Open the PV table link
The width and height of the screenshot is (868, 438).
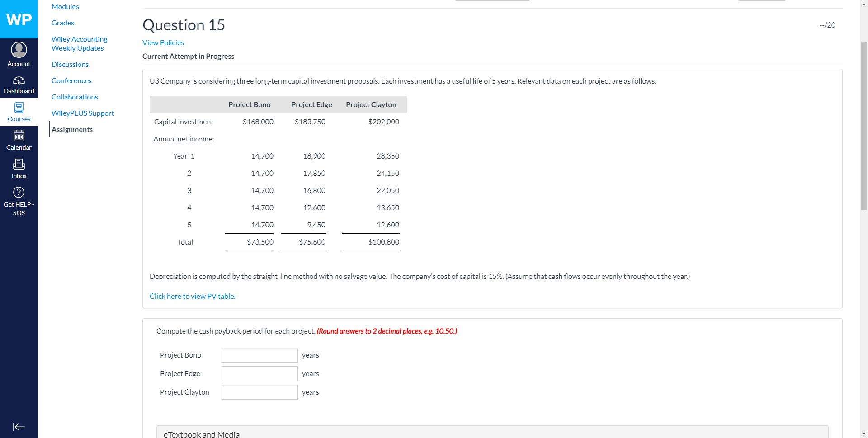tap(192, 296)
